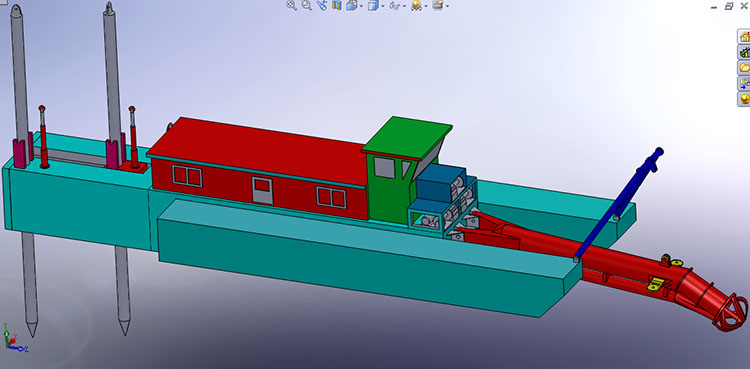Click the Display Style cube icon

pos(373,5)
